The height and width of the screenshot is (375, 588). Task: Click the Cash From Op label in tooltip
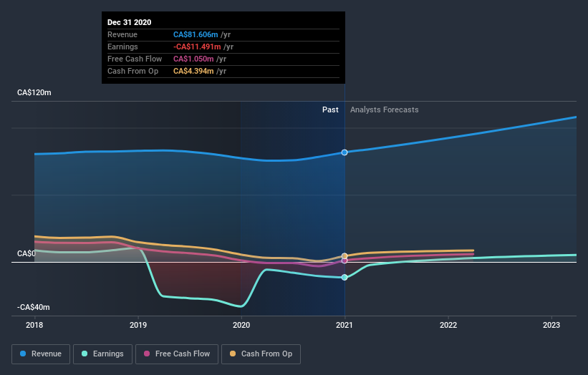click(x=132, y=71)
